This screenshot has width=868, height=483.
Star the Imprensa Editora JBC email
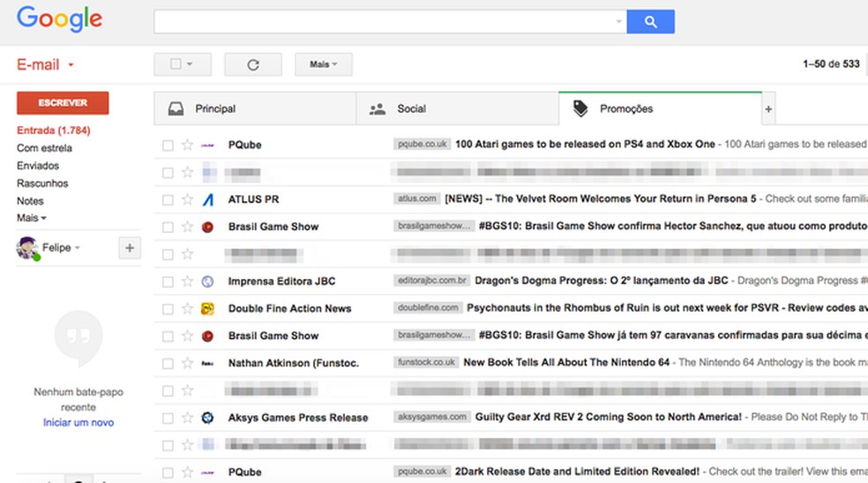[188, 282]
